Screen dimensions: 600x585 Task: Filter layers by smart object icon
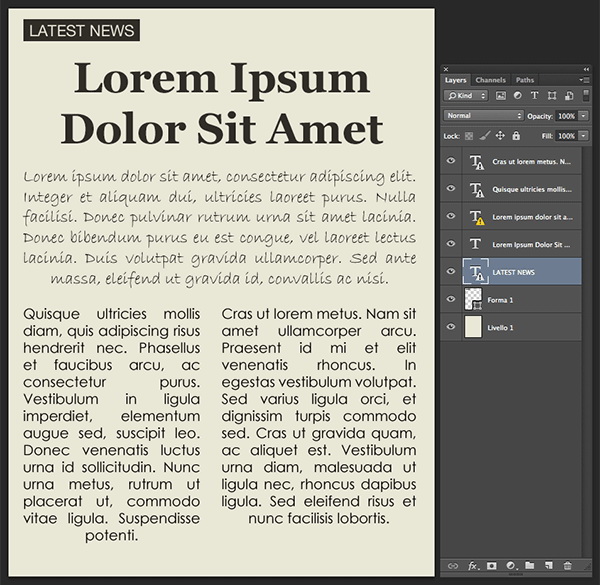click(569, 96)
